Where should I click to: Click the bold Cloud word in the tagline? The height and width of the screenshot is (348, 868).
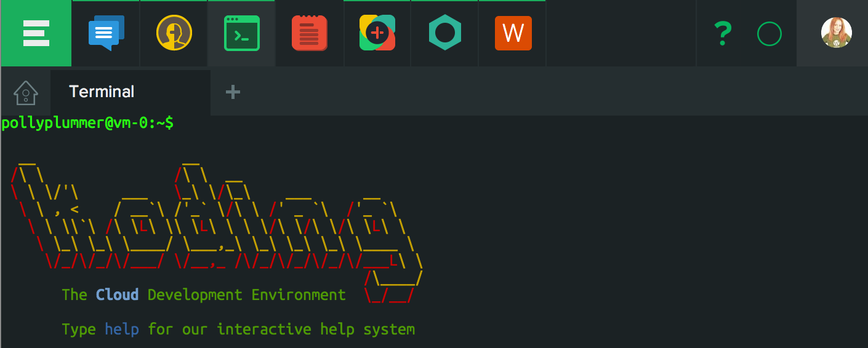(117, 295)
